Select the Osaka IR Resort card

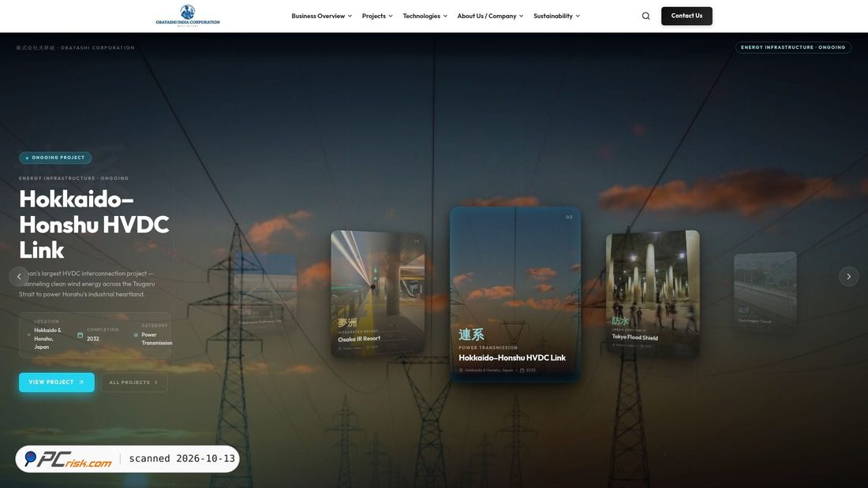pyautogui.click(x=378, y=293)
